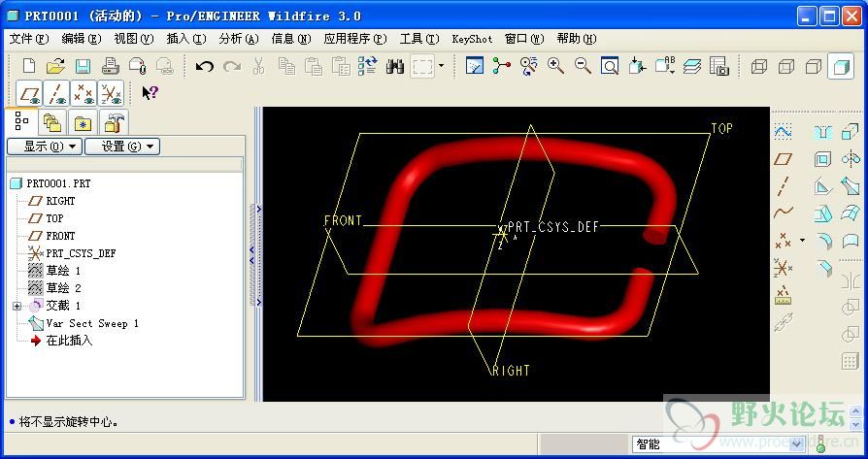Screen dimensions: 868x459
Task: Open the 分析 menu
Action: click(x=239, y=39)
